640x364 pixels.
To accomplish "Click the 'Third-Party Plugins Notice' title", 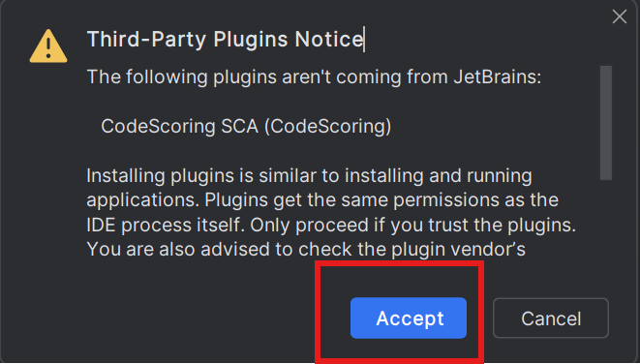I will [225, 40].
